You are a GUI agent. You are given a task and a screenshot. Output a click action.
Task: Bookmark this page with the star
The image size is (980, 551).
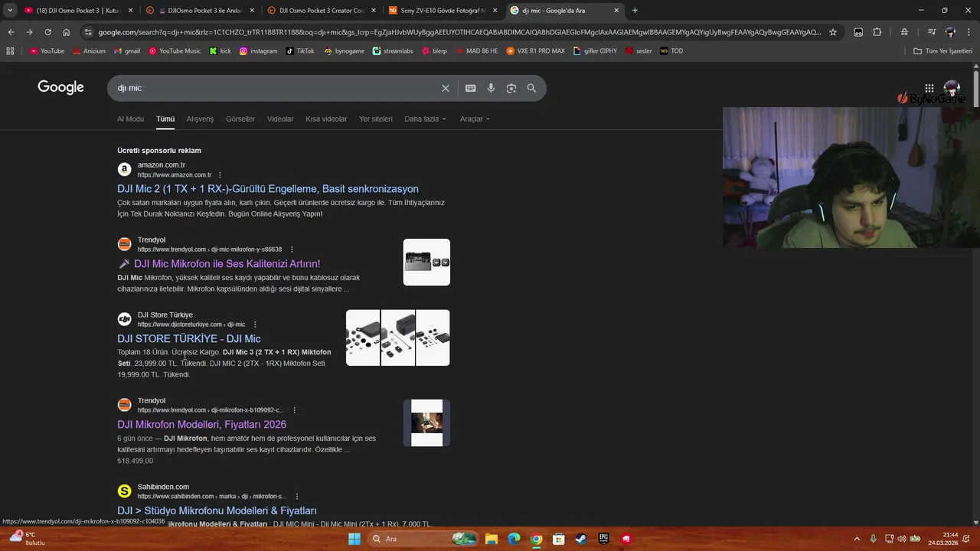(x=833, y=32)
